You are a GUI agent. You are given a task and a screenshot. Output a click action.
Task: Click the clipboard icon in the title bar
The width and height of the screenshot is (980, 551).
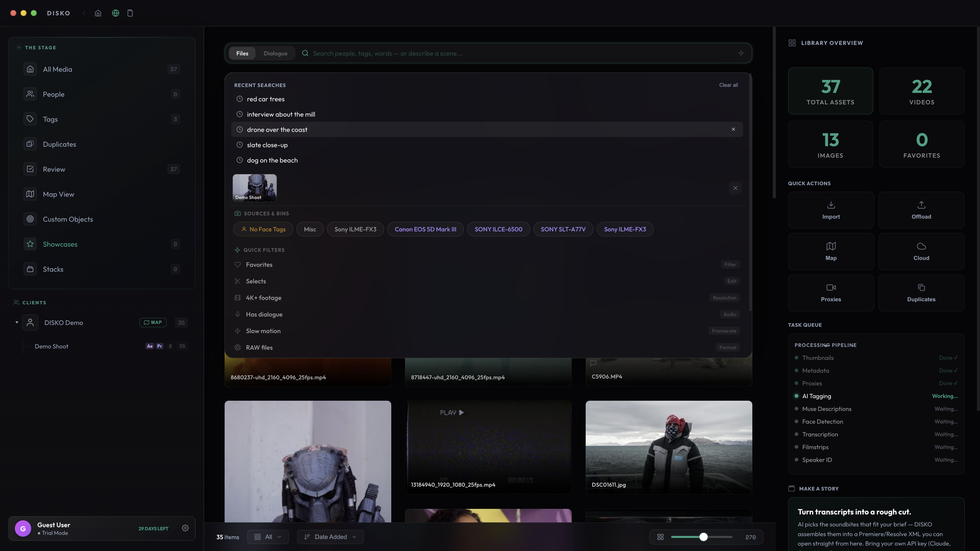click(x=130, y=13)
